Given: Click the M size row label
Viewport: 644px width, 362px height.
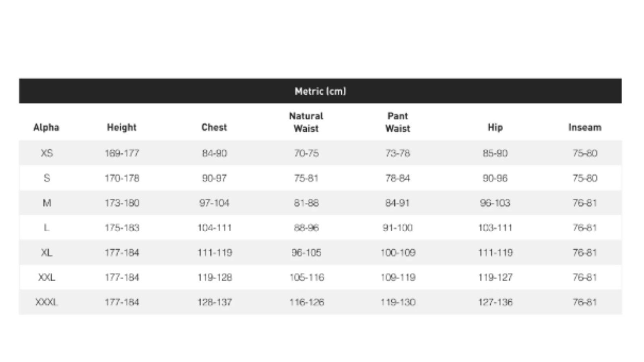Looking at the screenshot, I should click(47, 203).
